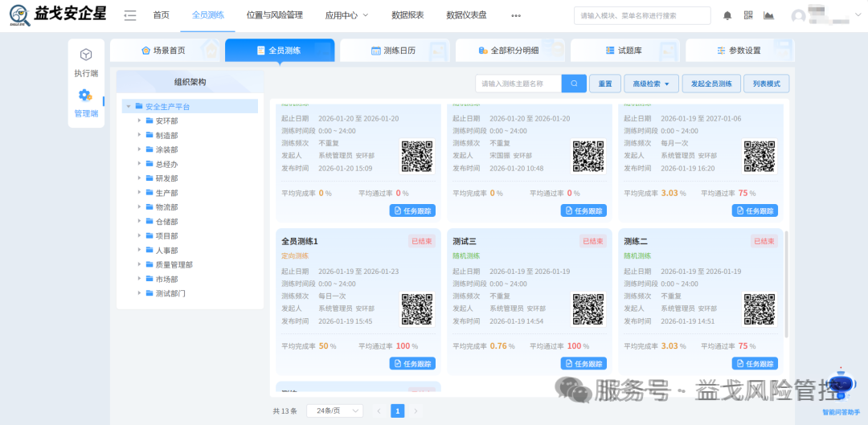This screenshot has height=425, width=868.
Task: Click QR code on 全员测练1 card
Action: pos(417,309)
